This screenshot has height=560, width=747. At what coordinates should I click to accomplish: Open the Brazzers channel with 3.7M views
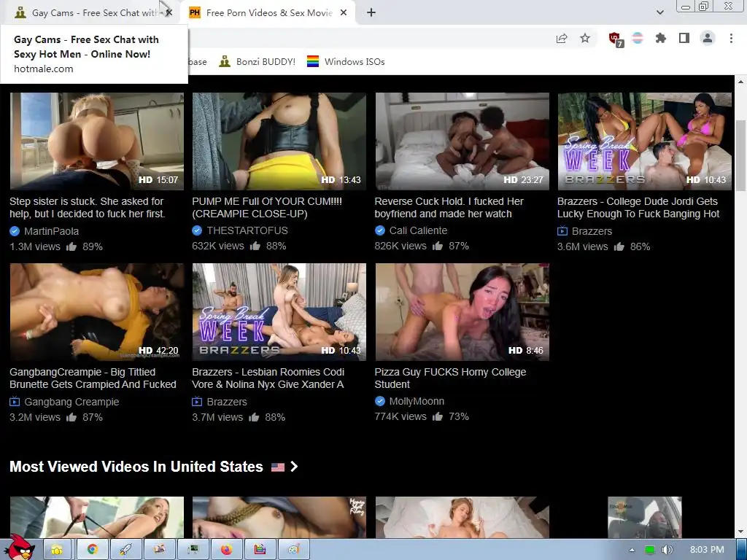click(x=227, y=402)
